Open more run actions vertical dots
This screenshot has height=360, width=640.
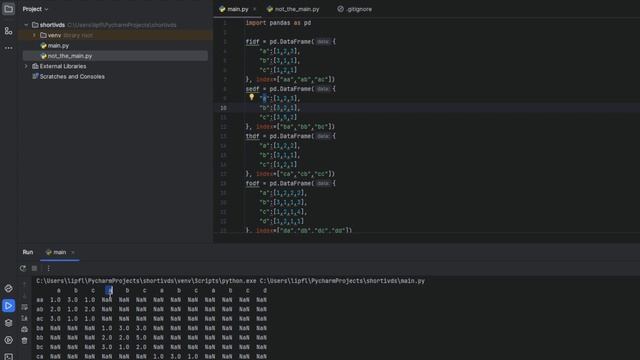pyautogui.click(x=49, y=268)
